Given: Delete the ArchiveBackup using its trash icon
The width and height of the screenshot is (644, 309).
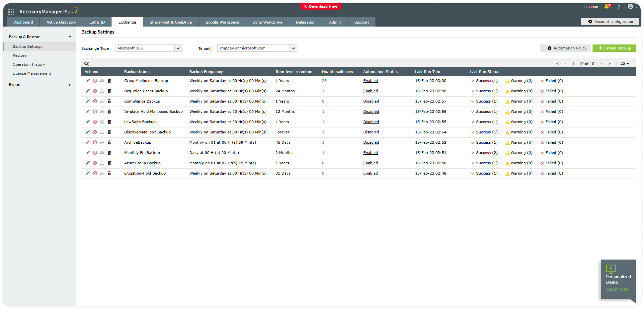Looking at the screenshot, I should (109, 142).
